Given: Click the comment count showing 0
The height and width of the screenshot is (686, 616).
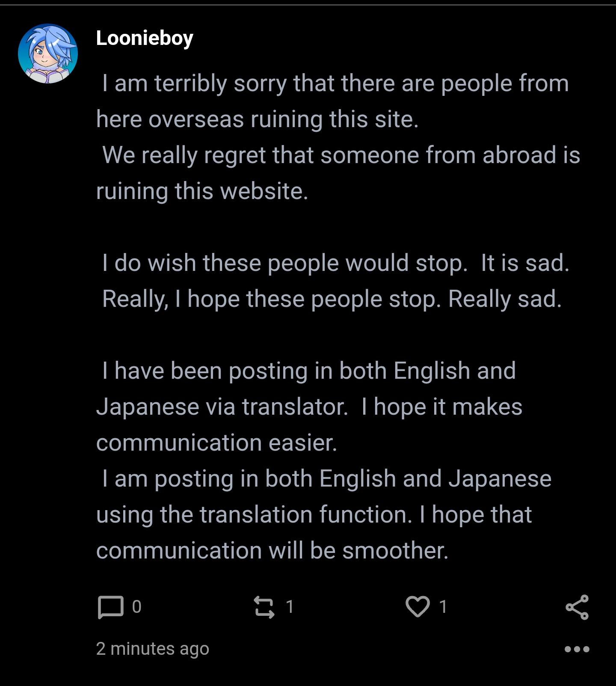Looking at the screenshot, I should (x=136, y=607).
